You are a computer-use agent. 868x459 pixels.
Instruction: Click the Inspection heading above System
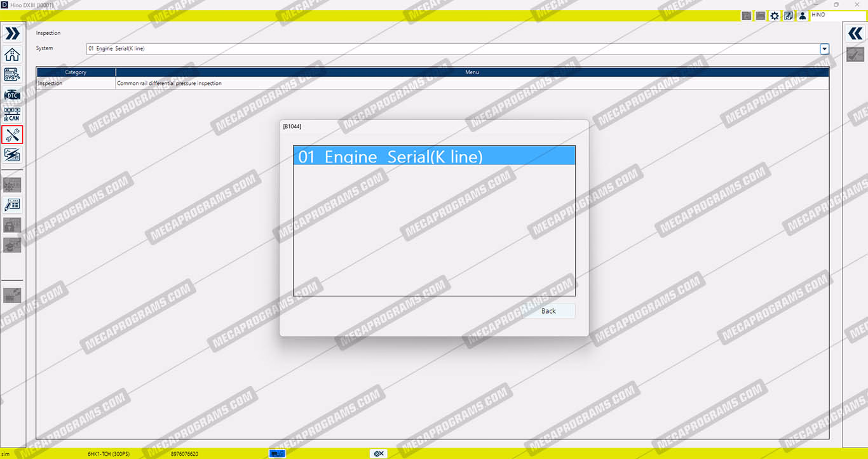[x=48, y=33]
